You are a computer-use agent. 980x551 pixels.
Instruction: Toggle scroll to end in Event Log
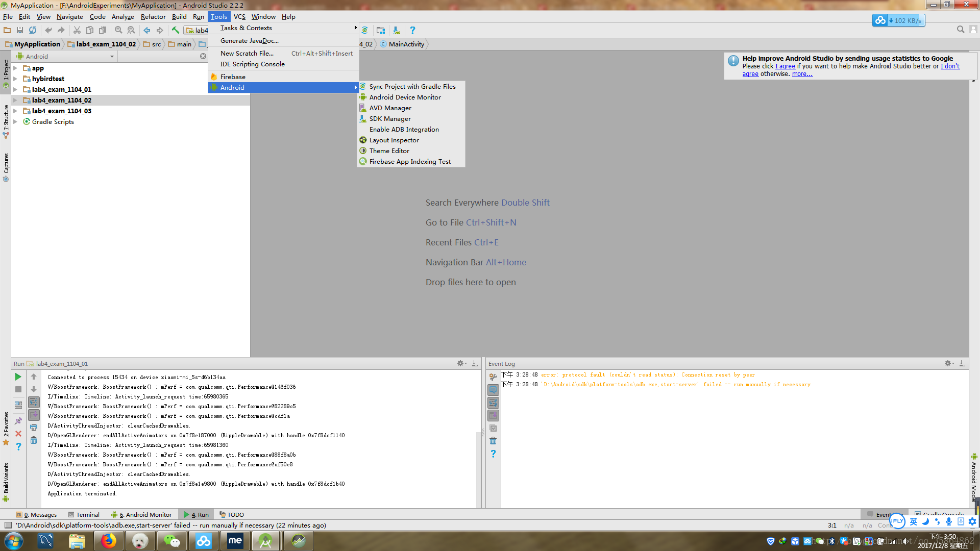[x=493, y=415]
